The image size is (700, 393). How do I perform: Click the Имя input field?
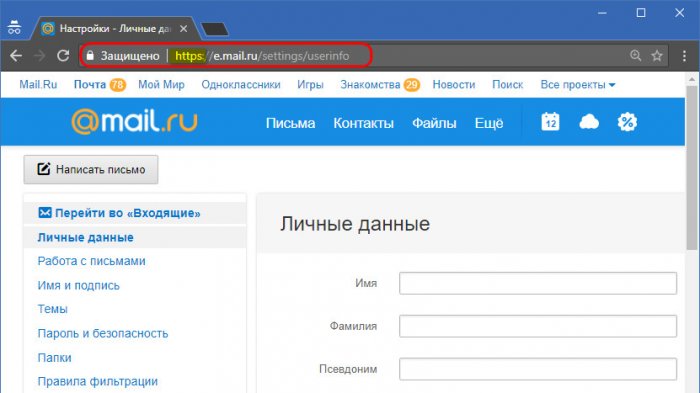pos(538,283)
